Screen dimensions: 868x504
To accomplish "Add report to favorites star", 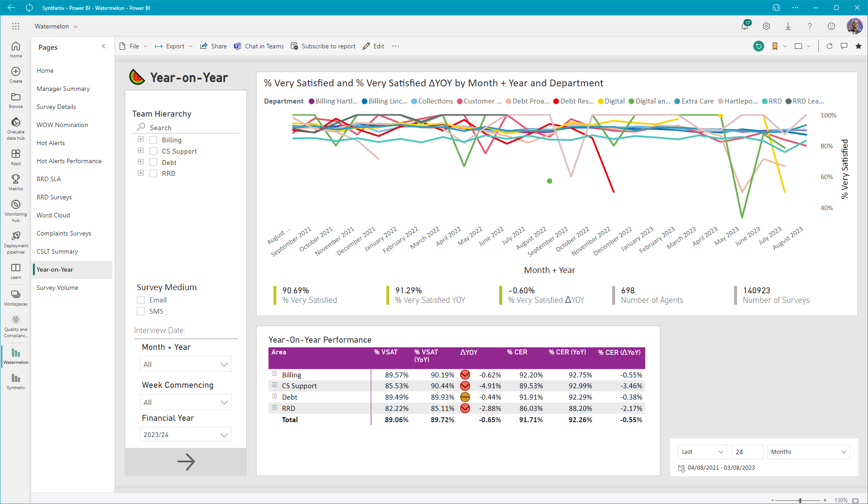I will point(859,46).
